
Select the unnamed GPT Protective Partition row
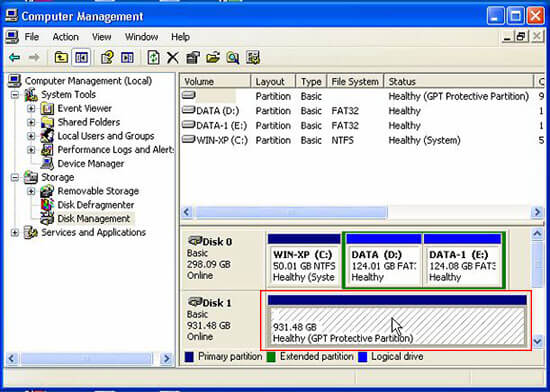pyautogui.click(x=362, y=96)
